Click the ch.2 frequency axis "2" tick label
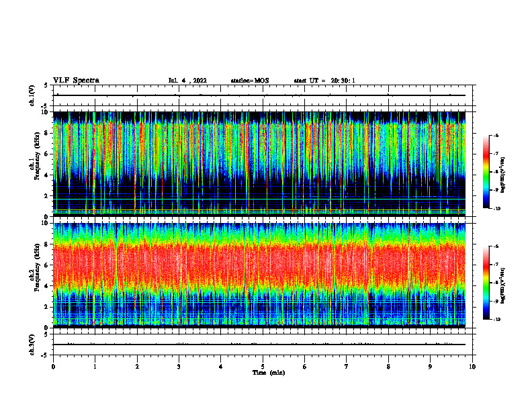The width and height of the screenshot is (532, 411). click(46, 307)
